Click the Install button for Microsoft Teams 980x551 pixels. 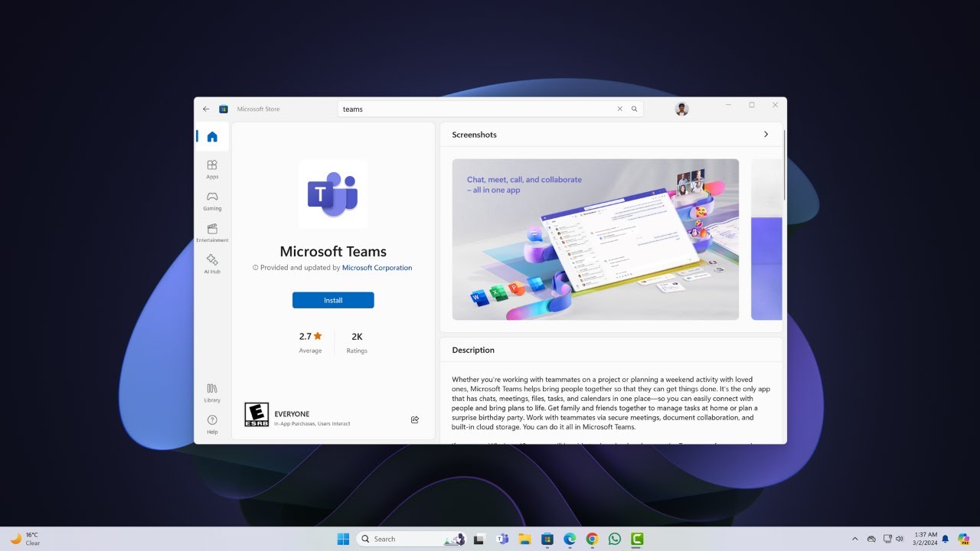333,300
